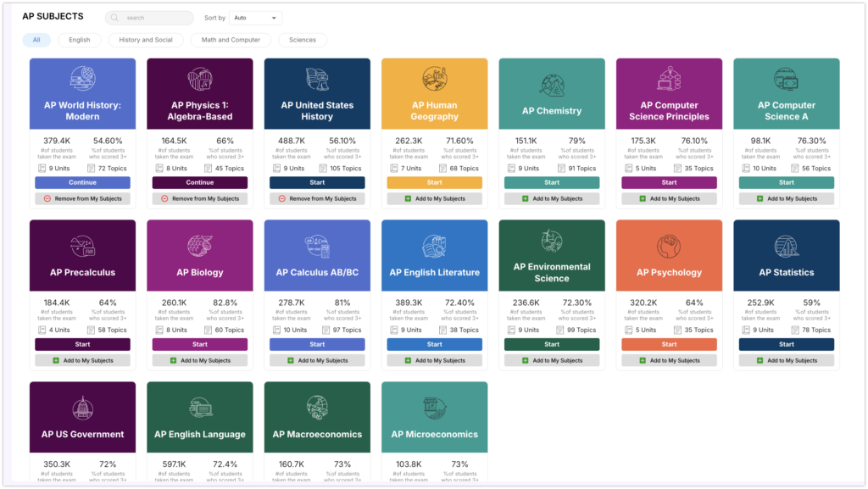Start the AP Biology course
The height and width of the screenshot is (489, 868).
(200, 345)
